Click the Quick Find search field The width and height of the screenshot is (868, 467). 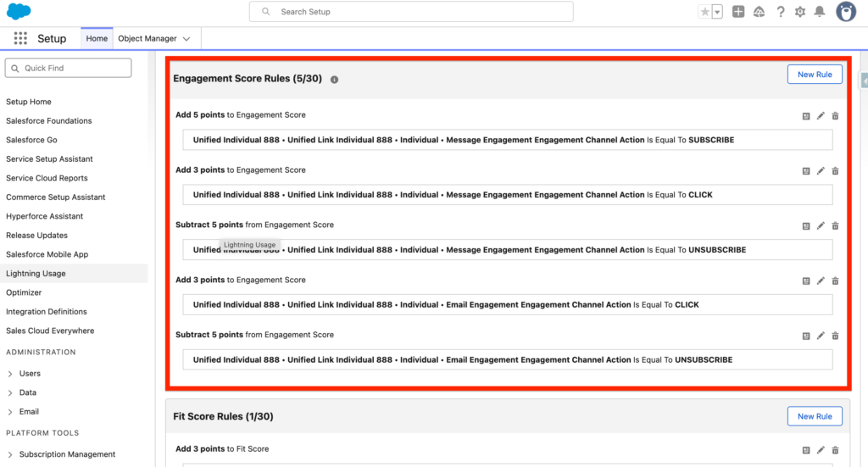point(69,68)
